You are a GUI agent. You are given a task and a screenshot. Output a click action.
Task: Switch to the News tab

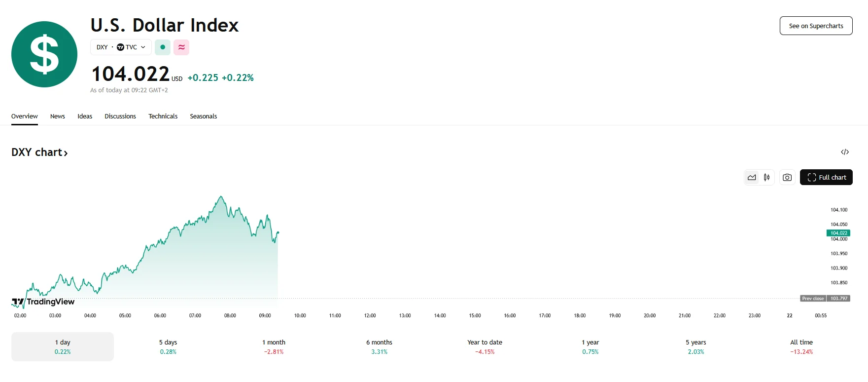pyautogui.click(x=58, y=116)
